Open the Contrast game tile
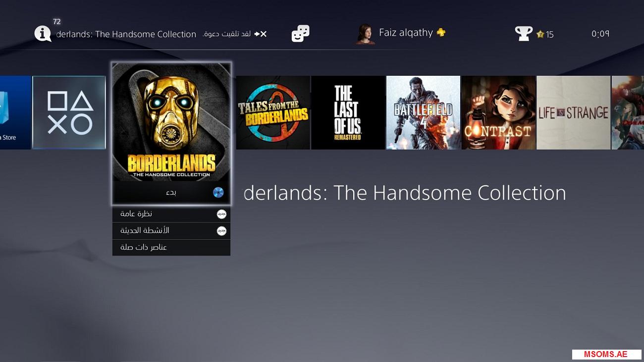 pyautogui.click(x=498, y=112)
